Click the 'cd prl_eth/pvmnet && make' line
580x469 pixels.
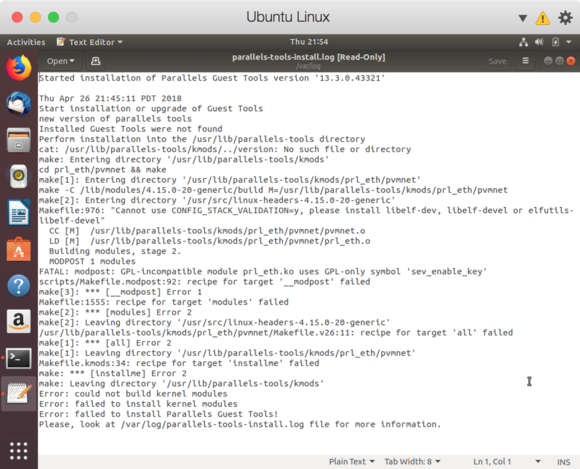(x=102, y=169)
